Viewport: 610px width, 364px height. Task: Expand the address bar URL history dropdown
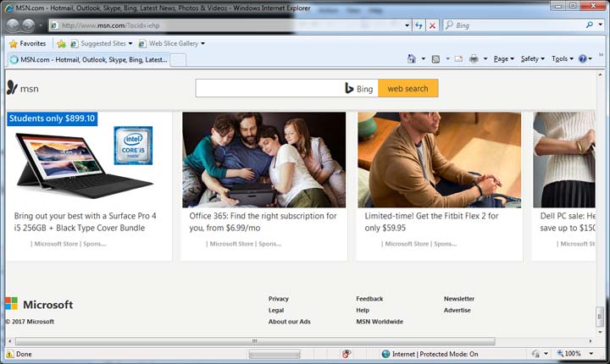(407, 25)
